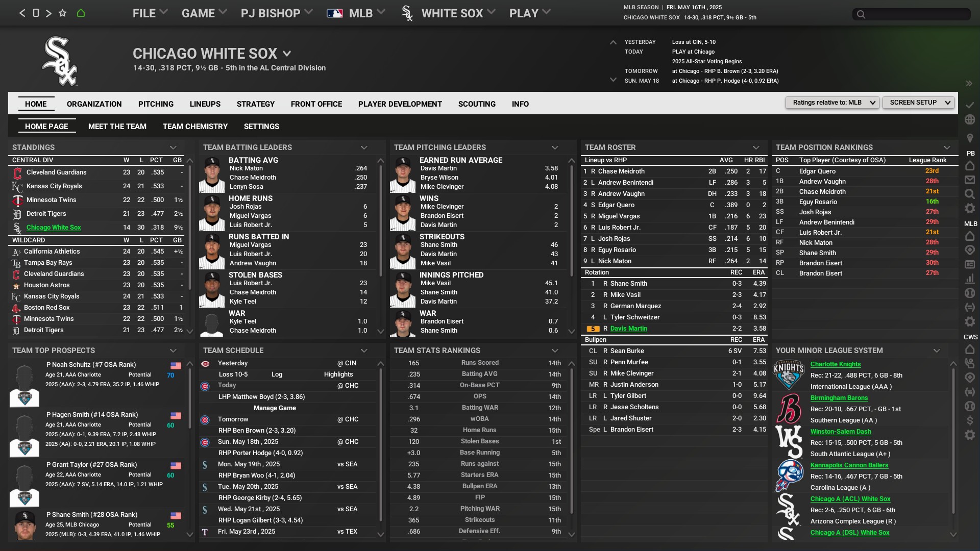The image size is (980, 551).
Task: Click the lightbulb icon in right sidebar
Action: click(x=970, y=138)
